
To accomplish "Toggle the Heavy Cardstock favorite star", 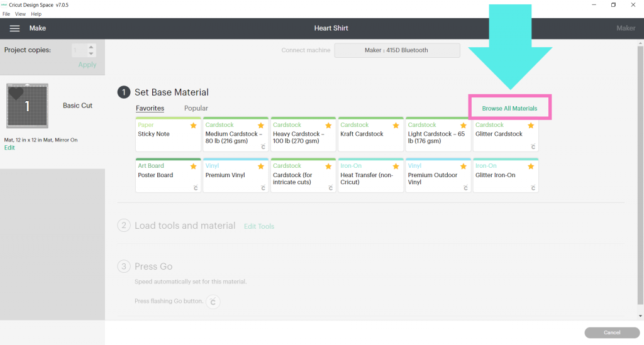I will pos(328,126).
